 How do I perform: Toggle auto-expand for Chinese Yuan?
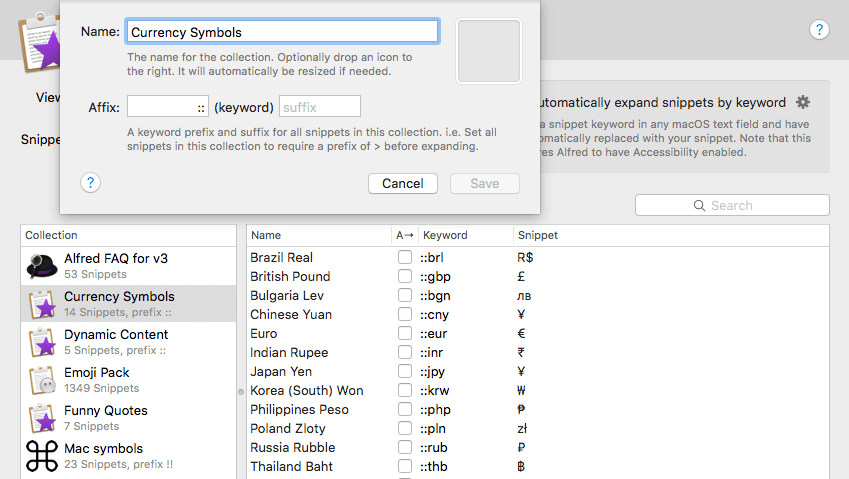pos(404,314)
